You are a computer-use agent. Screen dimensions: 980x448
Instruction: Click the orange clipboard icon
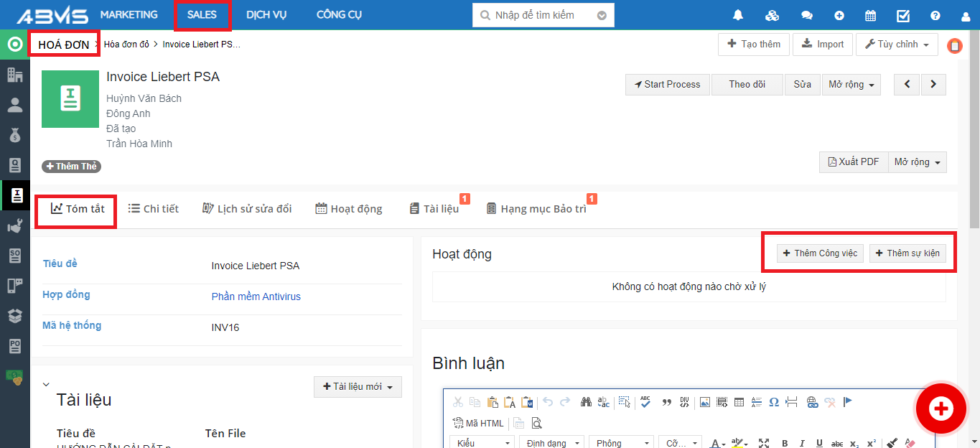[954, 46]
